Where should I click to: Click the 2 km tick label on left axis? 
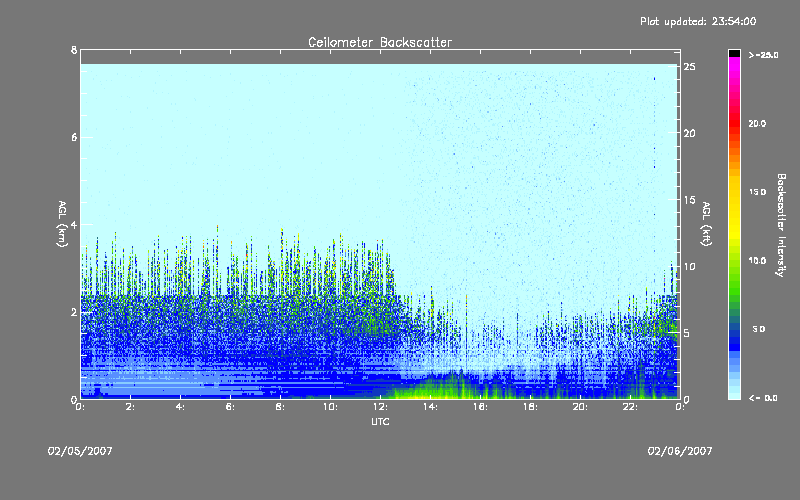tap(74, 312)
